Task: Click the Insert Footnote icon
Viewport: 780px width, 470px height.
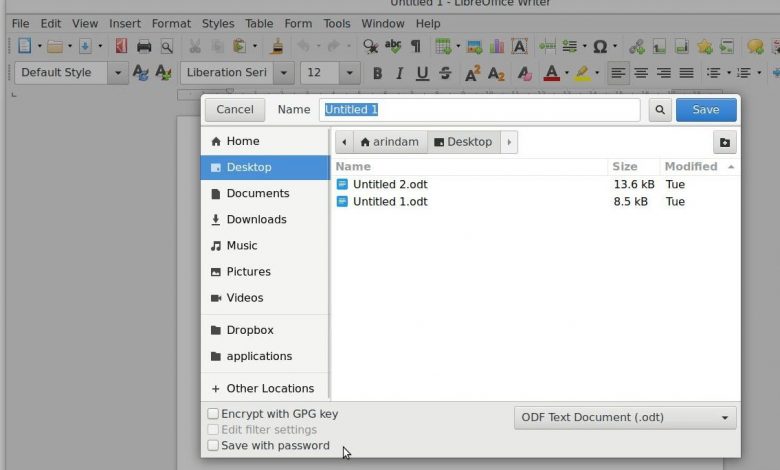Action: tap(659, 47)
